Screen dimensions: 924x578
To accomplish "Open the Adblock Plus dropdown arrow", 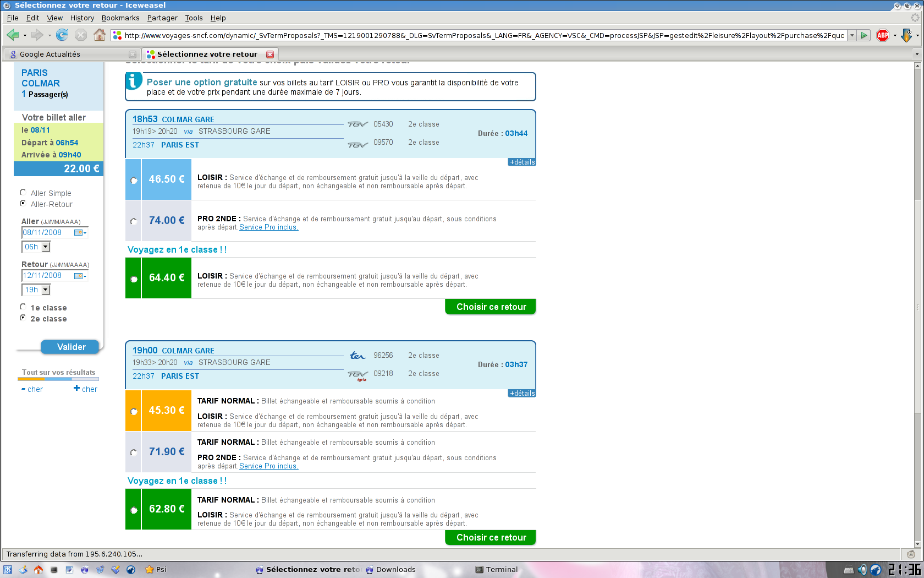I will (895, 36).
